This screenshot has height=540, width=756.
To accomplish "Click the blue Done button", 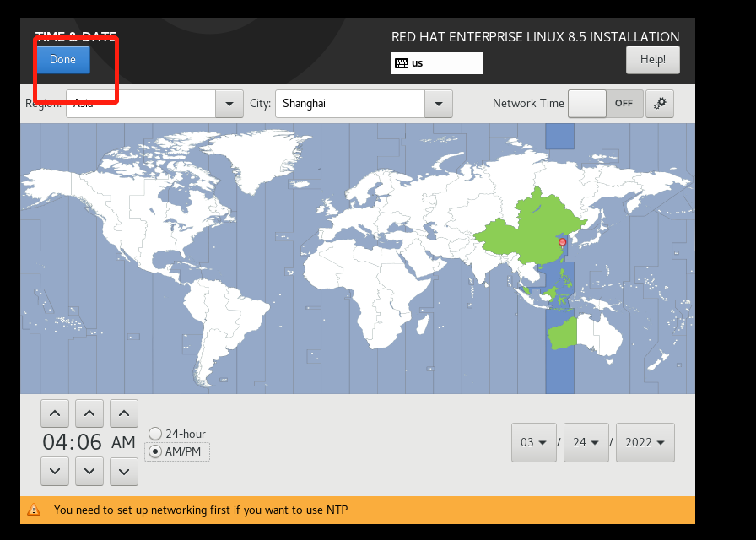I will point(63,60).
